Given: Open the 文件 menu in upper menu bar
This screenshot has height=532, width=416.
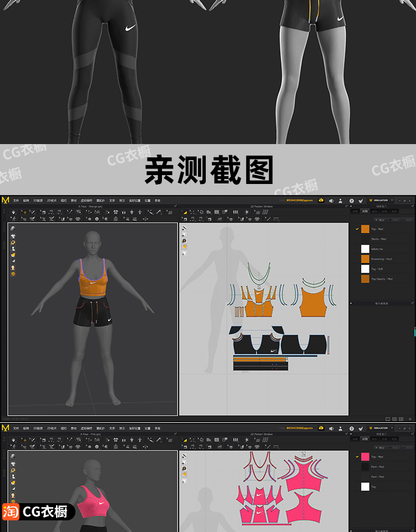Looking at the screenshot, I should pos(16,201).
